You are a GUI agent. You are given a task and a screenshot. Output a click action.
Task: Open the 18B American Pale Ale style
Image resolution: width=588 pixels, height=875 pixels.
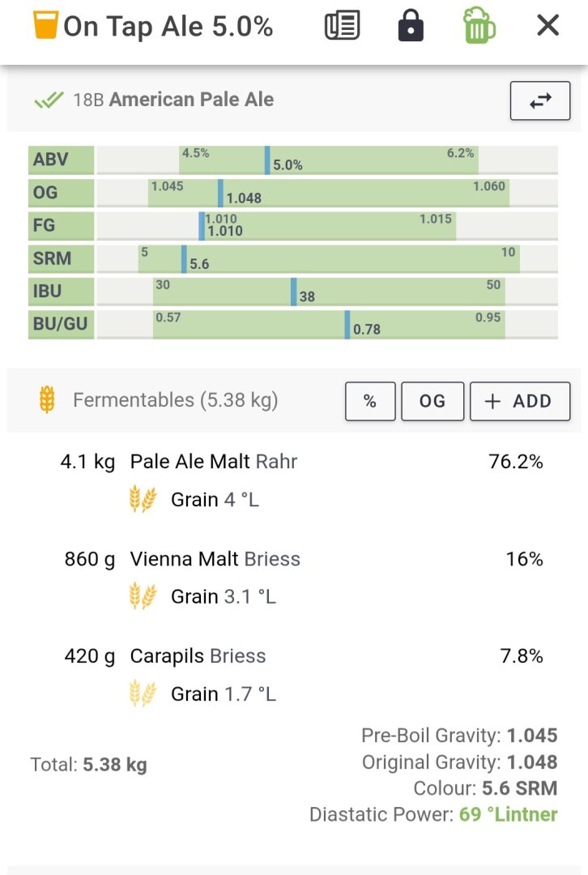[173, 100]
